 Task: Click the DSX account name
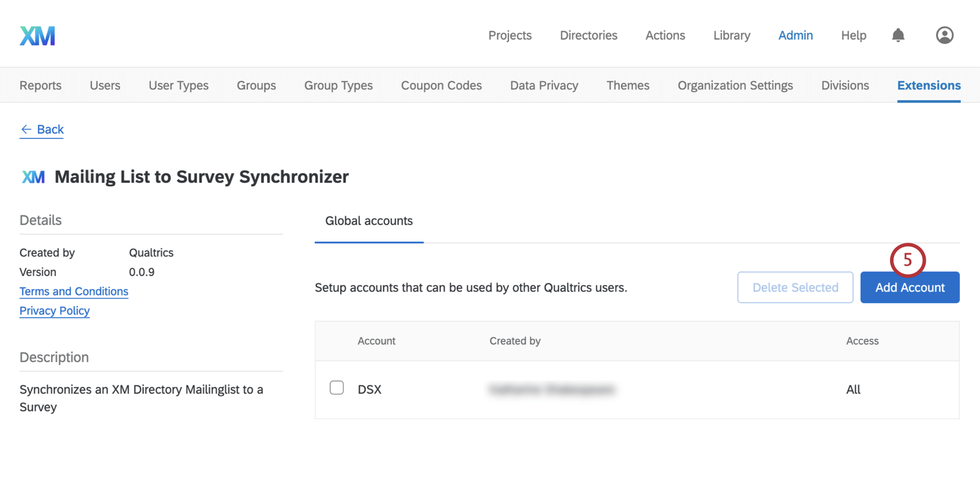(x=370, y=390)
